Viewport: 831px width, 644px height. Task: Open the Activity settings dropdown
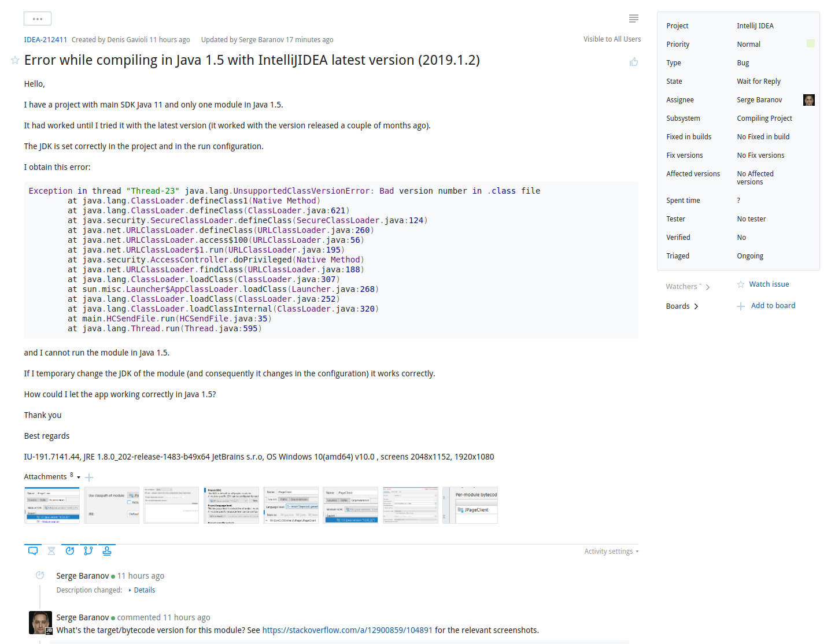611,552
